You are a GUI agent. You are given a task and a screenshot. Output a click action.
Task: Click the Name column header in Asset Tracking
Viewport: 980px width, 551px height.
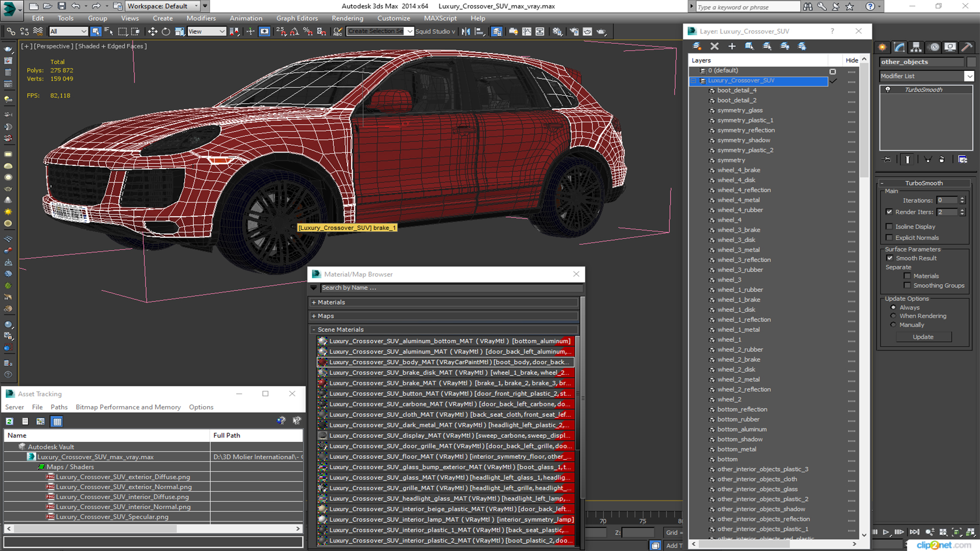107,436
